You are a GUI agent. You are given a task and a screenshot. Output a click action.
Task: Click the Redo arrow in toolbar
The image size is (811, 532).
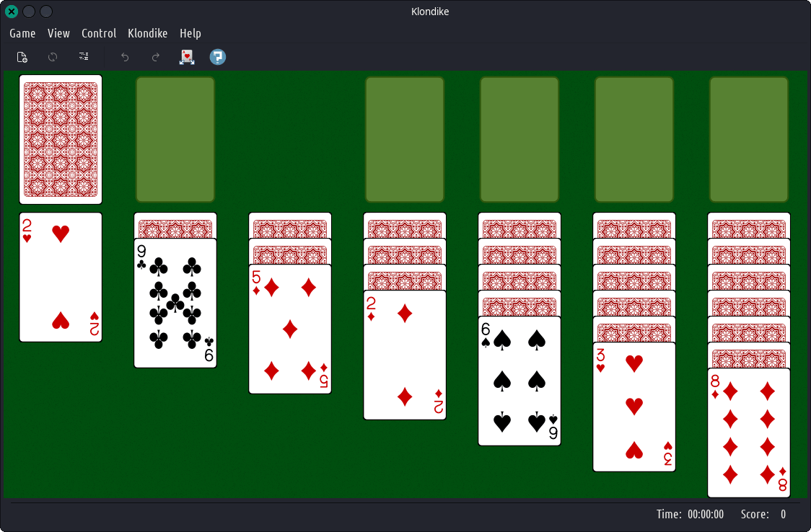(156, 57)
